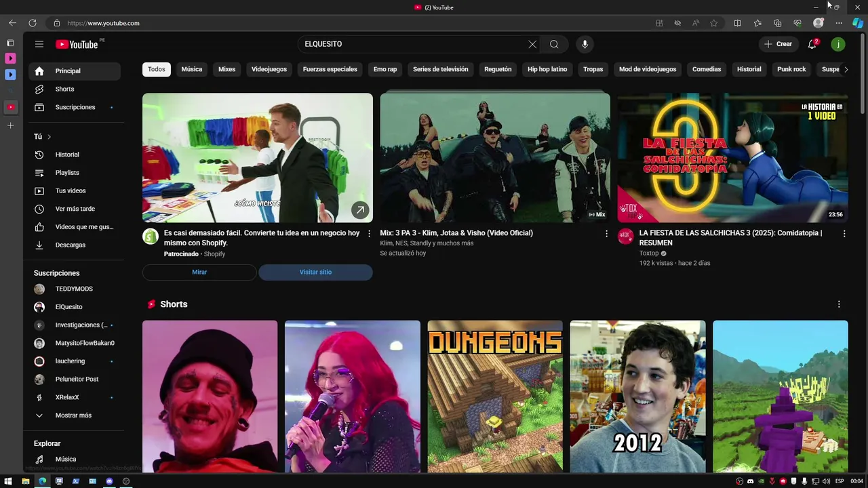Clear the search box with the X
Viewport: 868px width, 488px height.
532,44
